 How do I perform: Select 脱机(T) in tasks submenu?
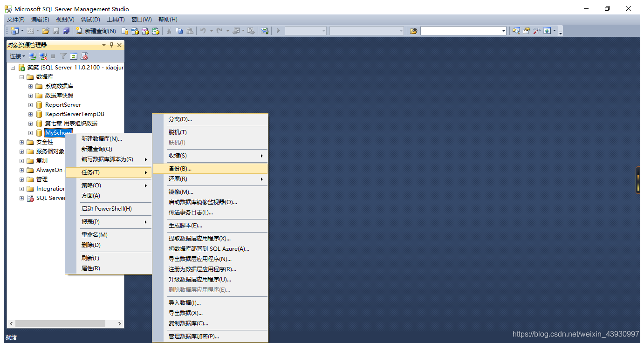210,132
